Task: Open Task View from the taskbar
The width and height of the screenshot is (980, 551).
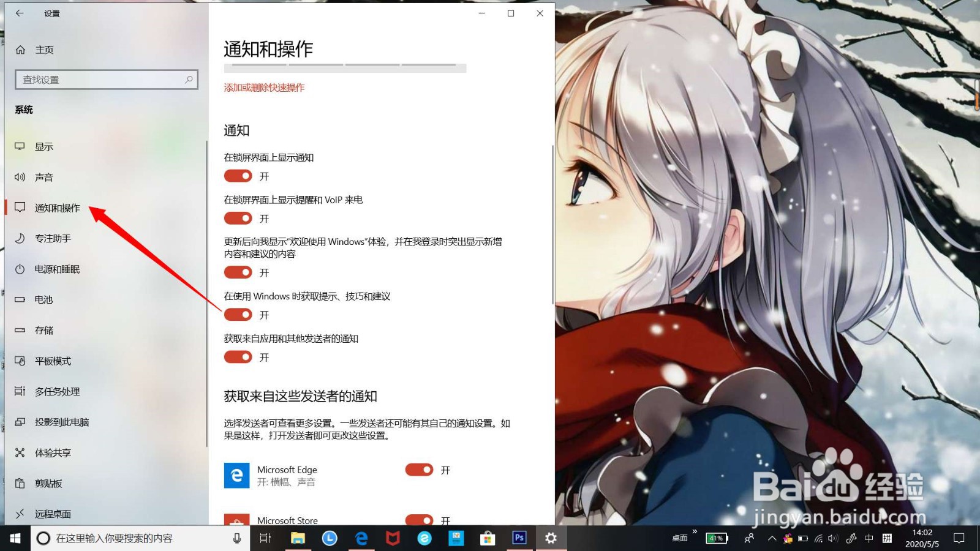Action: pos(266,538)
